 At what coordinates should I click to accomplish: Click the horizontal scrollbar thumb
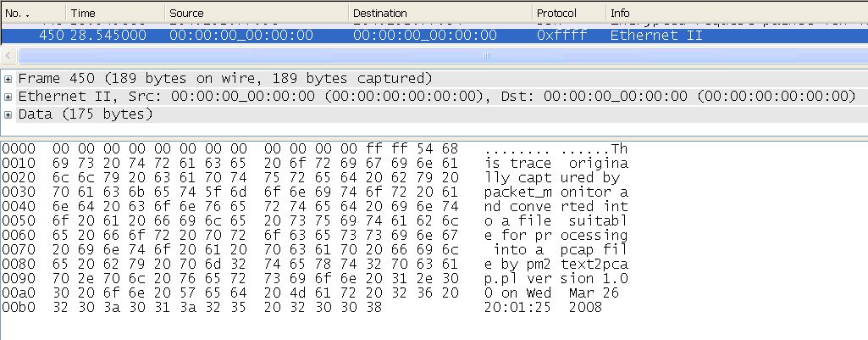tap(485, 55)
